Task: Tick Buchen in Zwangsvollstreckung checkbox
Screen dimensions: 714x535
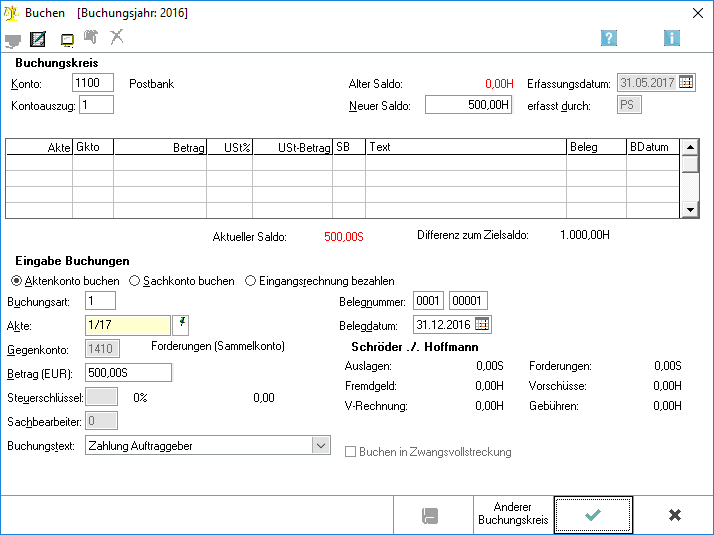Action: tap(350, 452)
